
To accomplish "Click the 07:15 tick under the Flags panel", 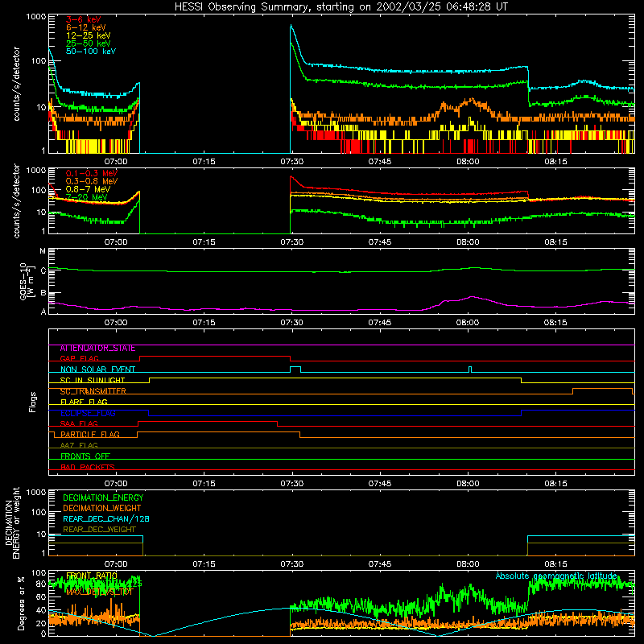I will point(204,484).
